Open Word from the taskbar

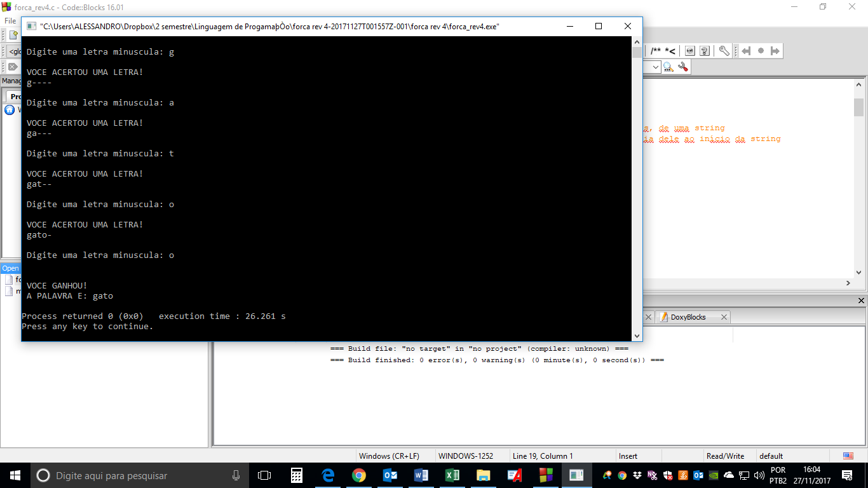421,475
